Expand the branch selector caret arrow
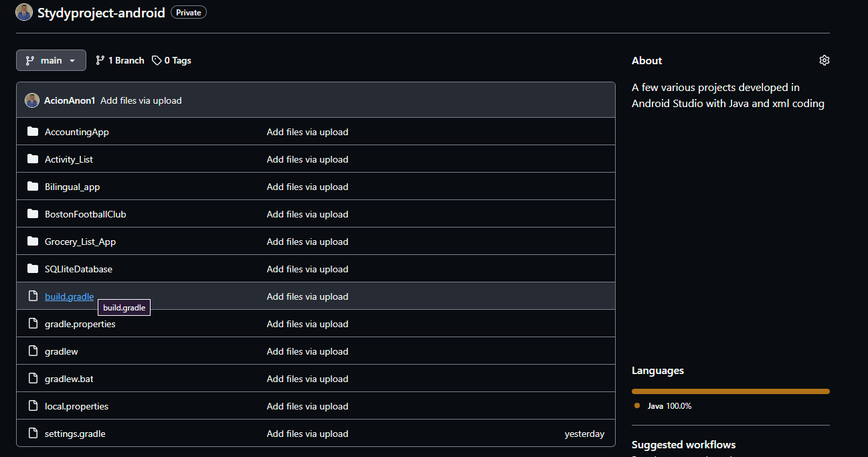Screen dimensions: 868x457 (72, 61)
